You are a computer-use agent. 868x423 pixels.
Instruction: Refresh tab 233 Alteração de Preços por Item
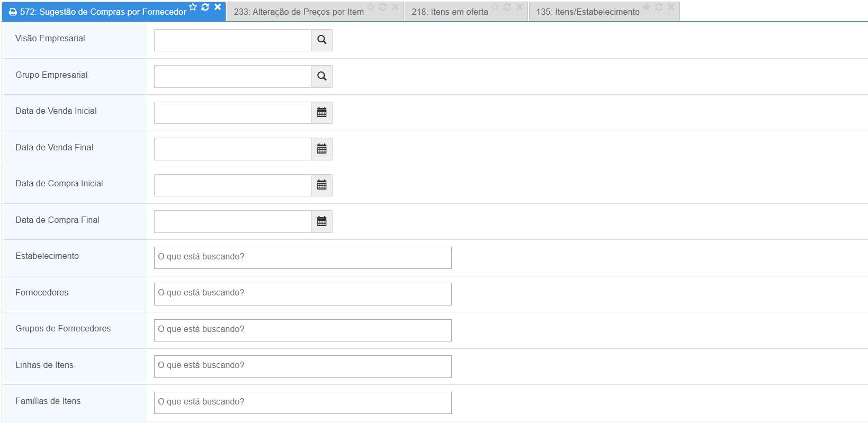[x=383, y=7]
